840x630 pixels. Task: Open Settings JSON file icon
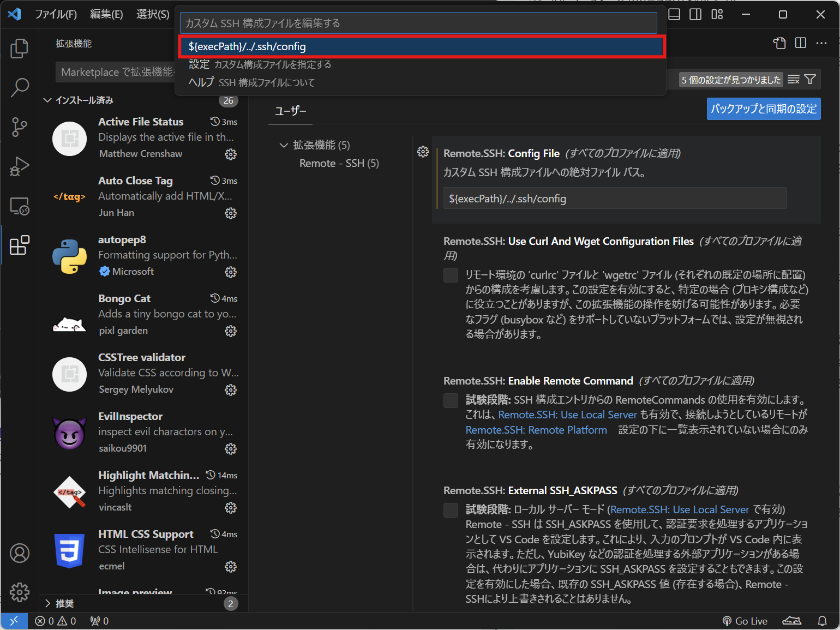pyautogui.click(x=779, y=43)
